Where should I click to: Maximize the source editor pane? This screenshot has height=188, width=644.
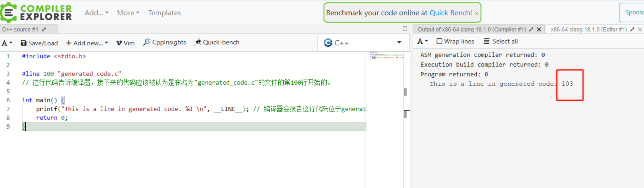[405, 29]
